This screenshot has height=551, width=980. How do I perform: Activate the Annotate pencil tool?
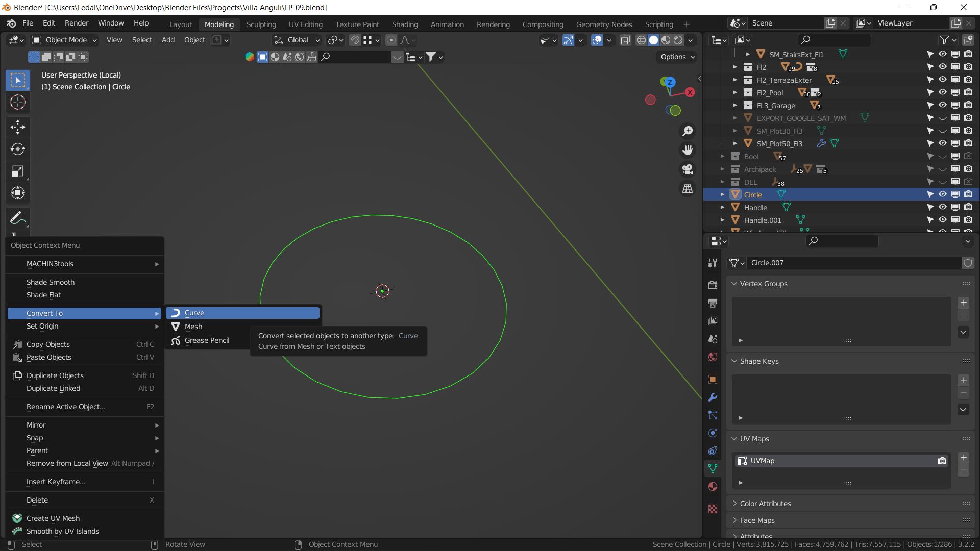pyautogui.click(x=18, y=218)
